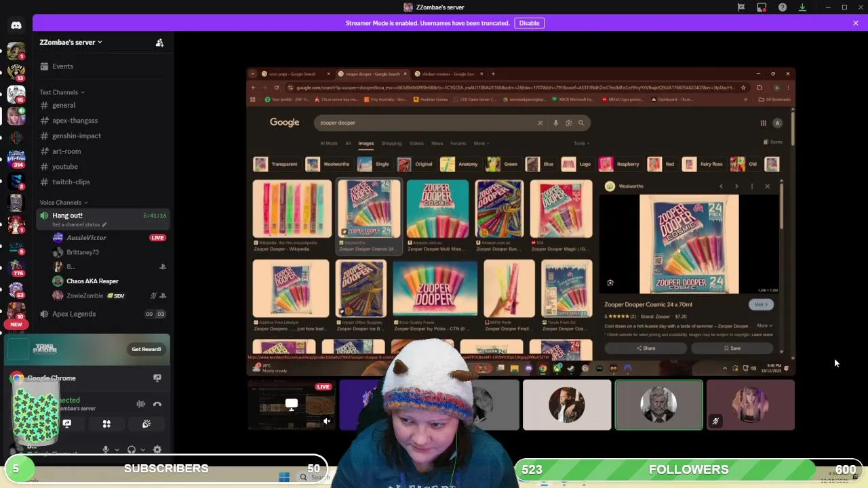Viewport: 868px width, 488px height.
Task: Click the Google voice search microphone icon
Action: [555, 123]
